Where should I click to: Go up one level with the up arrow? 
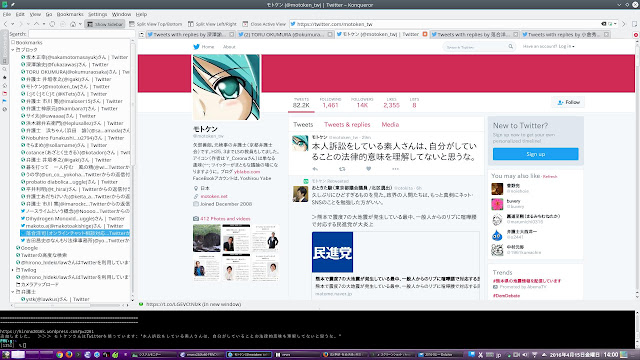click(36, 24)
